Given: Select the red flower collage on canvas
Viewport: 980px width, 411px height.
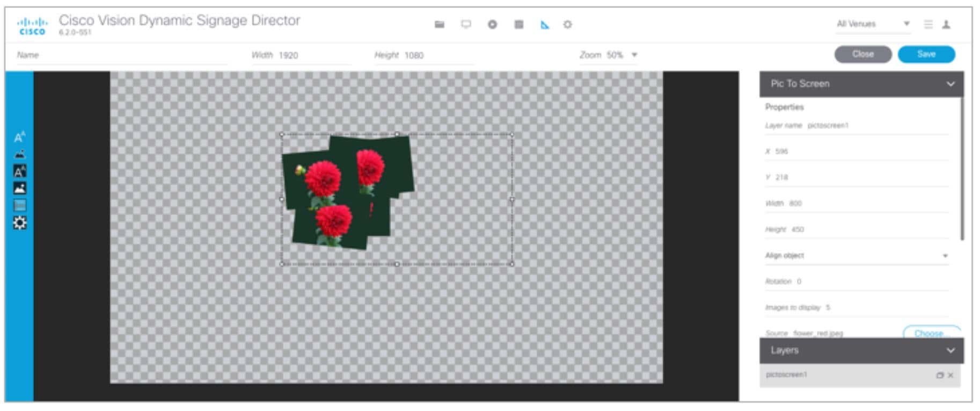Looking at the screenshot, I should [x=348, y=192].
